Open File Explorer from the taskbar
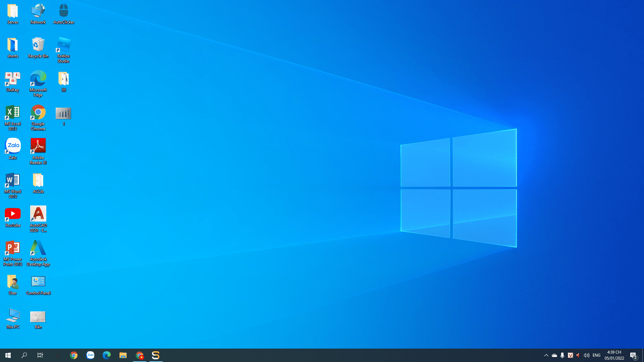Screen dimensions: 644x362 coord(123,355)
